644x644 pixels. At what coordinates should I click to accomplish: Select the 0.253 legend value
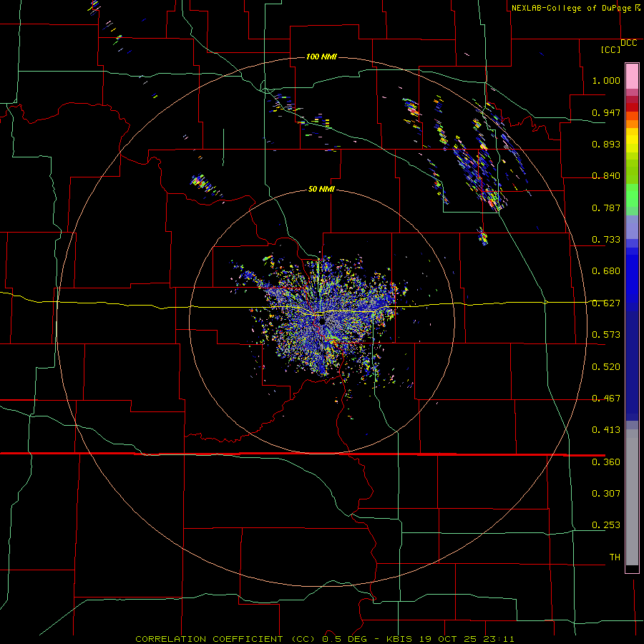click(x=606, y=525)
